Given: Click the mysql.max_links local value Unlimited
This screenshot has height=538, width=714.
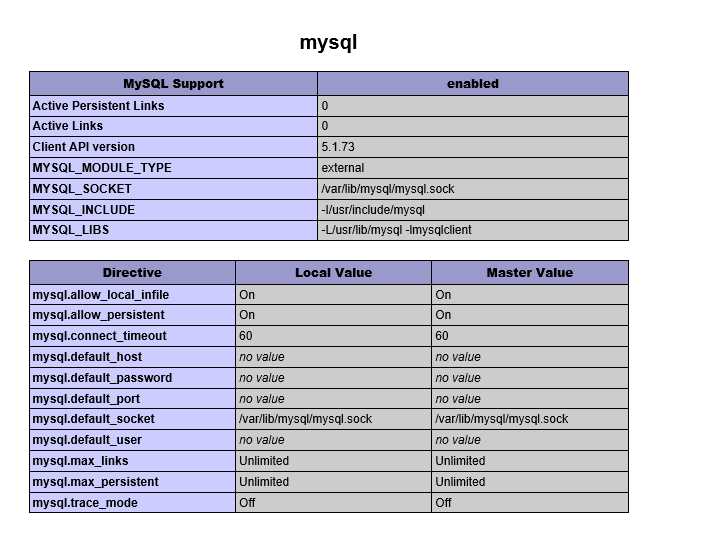Looking at the screenshot, I should click(x=264, y=461).
